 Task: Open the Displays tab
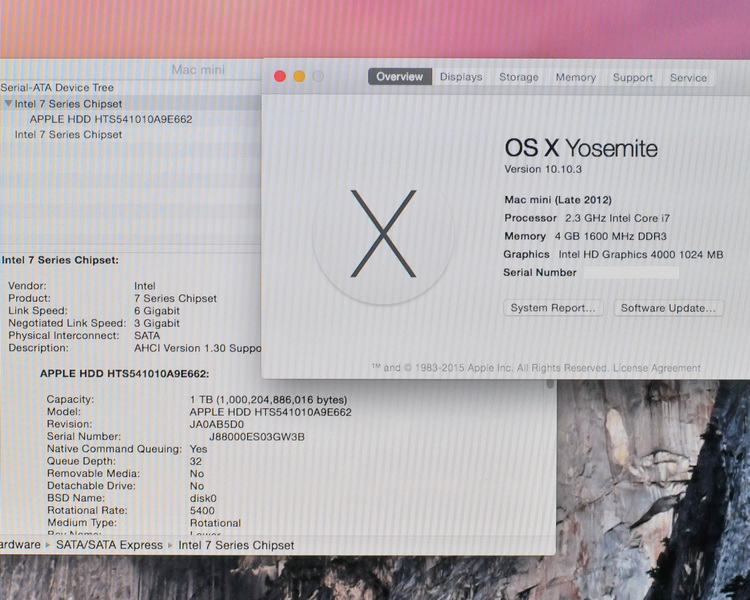[461, 77]
